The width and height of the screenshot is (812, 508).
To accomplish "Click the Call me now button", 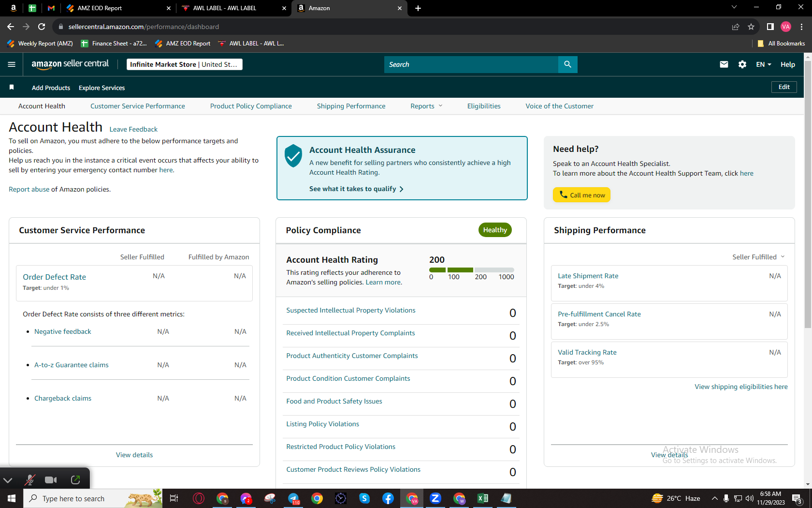I will [582, 195].
